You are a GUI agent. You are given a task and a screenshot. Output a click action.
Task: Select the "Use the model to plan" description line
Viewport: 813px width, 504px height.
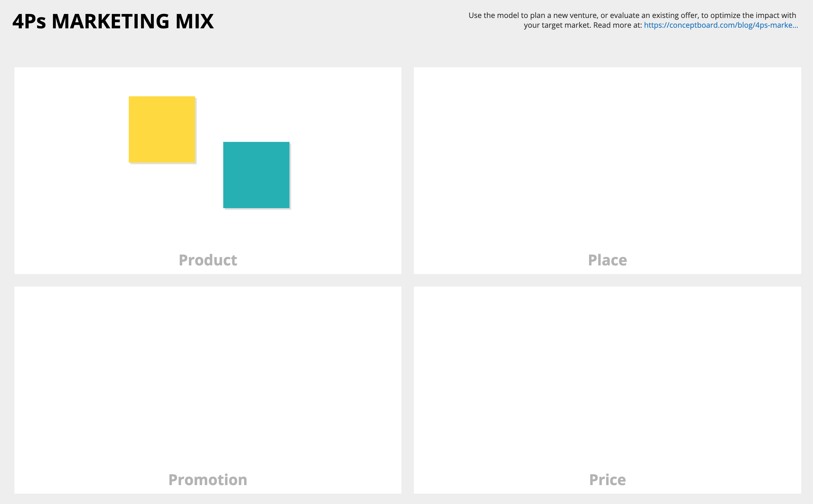click(632, 15)
